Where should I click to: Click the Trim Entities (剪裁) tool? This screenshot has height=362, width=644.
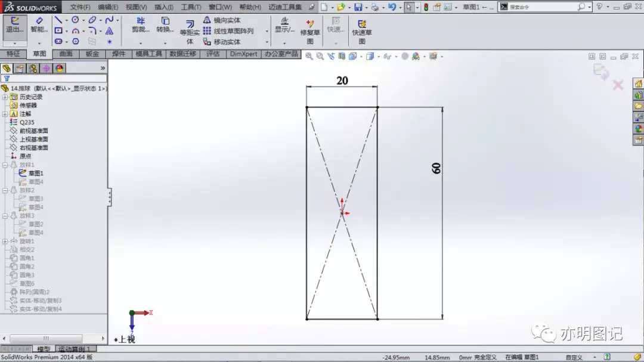(141, 26)
